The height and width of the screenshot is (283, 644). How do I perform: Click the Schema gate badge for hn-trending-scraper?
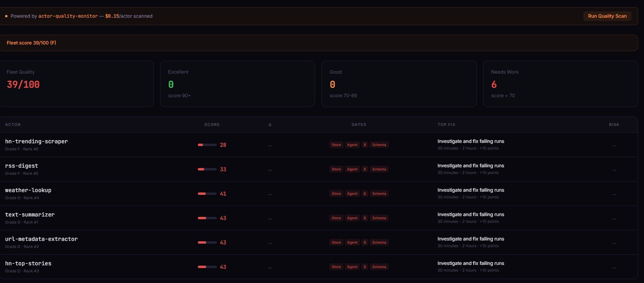coord(379,145)
